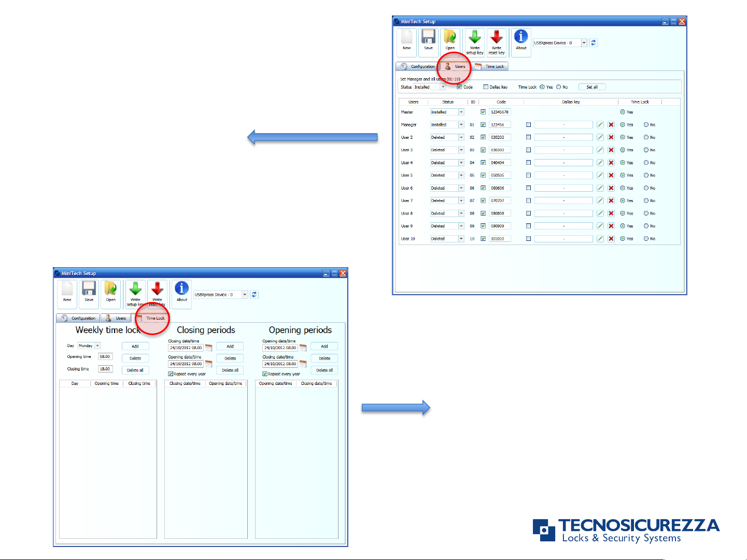The height and width of the screenshot is (560, 747).
Task: Open the Status dropdown for User 3
Action: pyautogui.click(x=461, y=150)
